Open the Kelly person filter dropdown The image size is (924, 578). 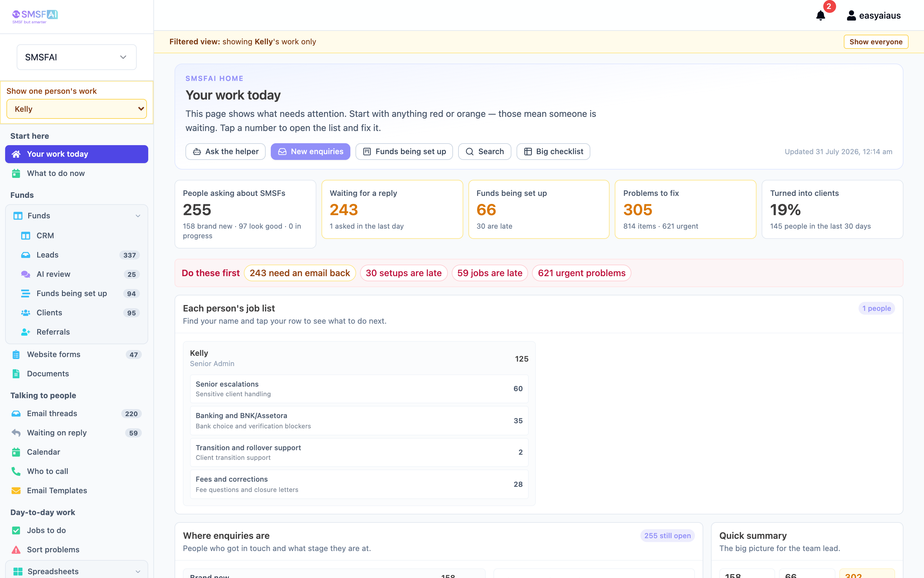pyautogui.click(x=77, y=109)
